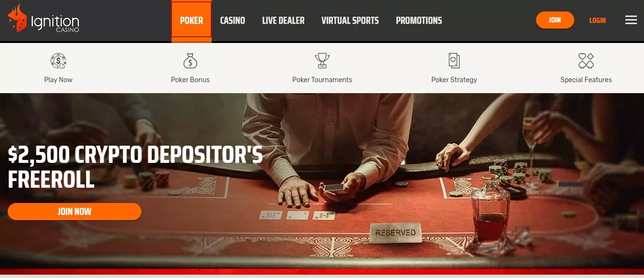Click the Join Now banner button

click(75, 211)
